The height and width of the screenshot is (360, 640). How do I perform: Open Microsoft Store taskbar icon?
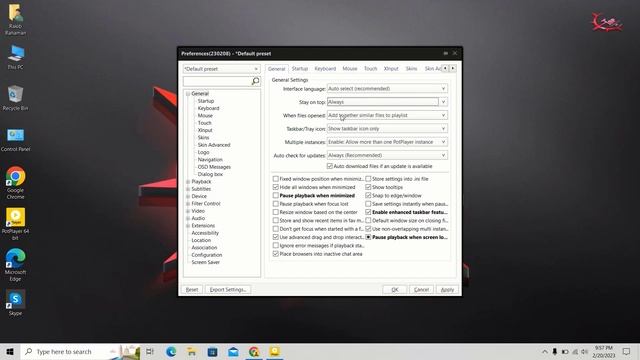pyautogui.click(x=212, y=351)
